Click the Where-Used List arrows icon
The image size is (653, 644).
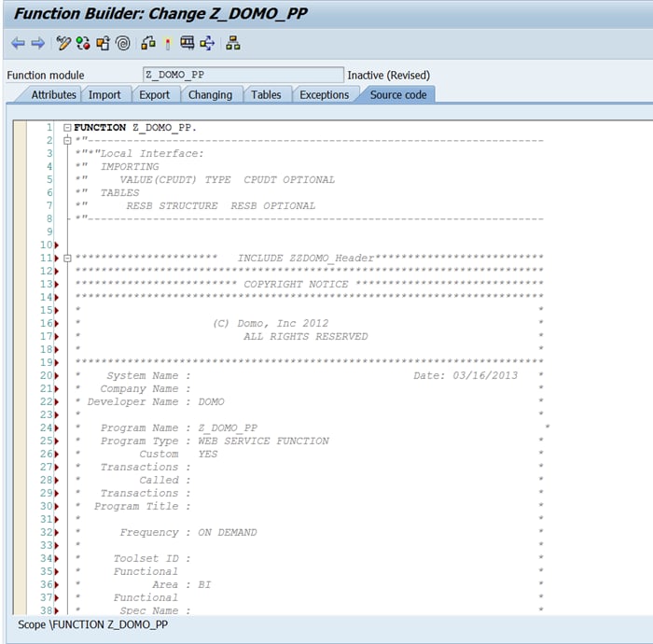[x=207, y=43]
